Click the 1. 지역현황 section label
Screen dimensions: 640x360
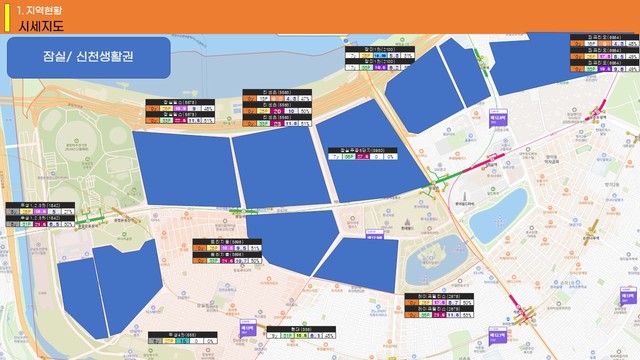[x=39, y=10]
